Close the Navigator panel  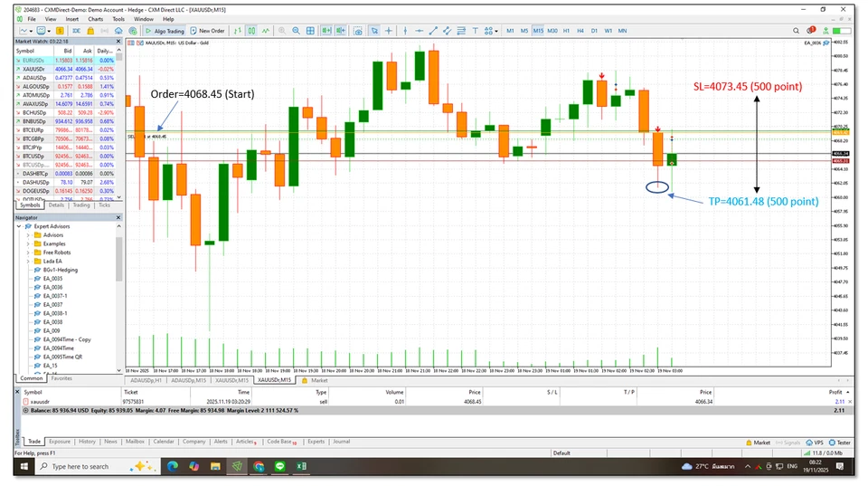click(x=118, y=218)
